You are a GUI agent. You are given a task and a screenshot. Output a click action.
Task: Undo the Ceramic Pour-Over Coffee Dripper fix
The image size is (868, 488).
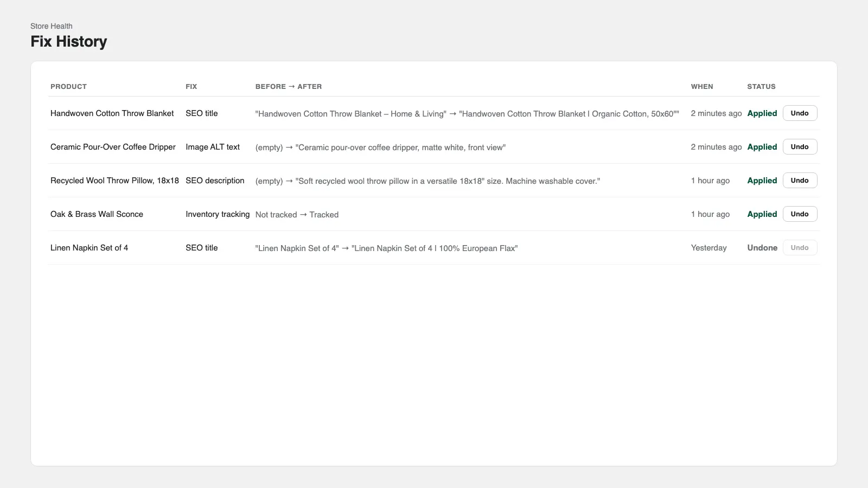coord(800,147)
